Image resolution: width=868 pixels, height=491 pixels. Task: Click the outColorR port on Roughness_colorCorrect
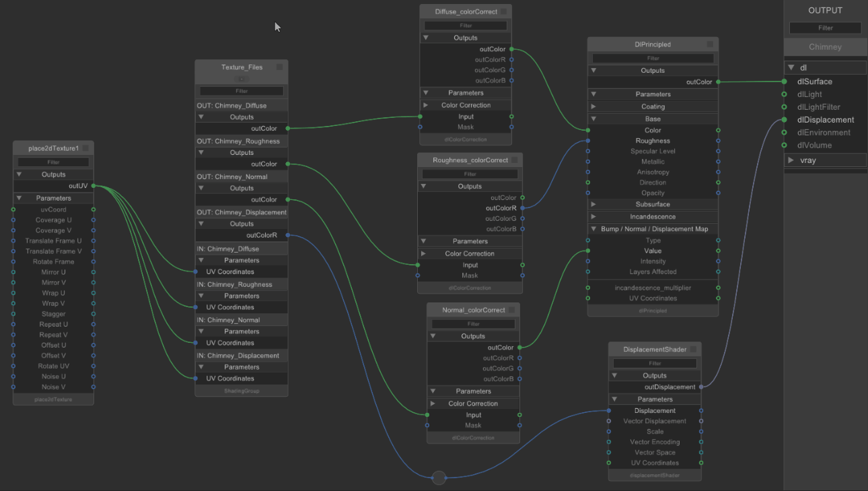click(522, 208)
